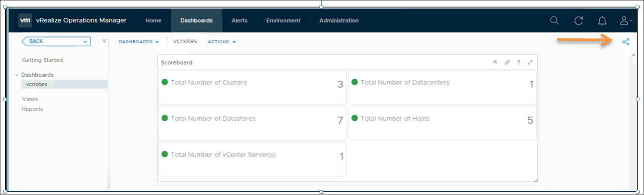Select Total Number of Datacenters label
The height and width of the screenshot is (195, 644).
point(405,82)
